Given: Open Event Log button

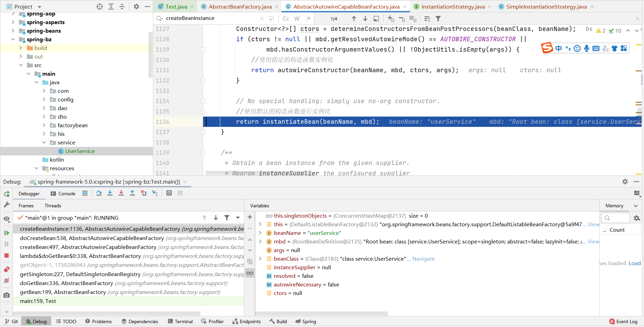Looking at the screenshot, I should 623,321.
